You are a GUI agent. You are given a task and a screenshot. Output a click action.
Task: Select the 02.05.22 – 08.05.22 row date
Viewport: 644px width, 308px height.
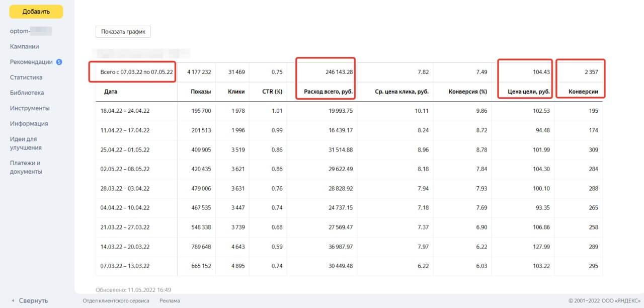(125, 169)
